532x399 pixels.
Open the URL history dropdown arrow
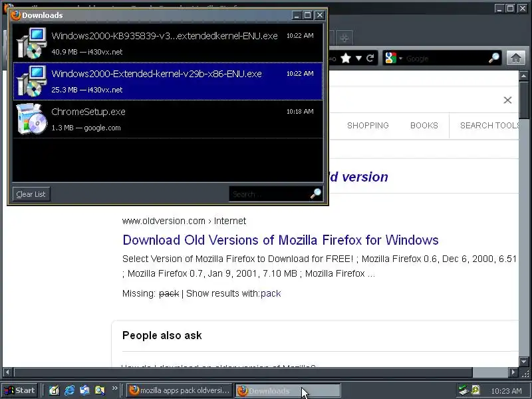[358, 59]
